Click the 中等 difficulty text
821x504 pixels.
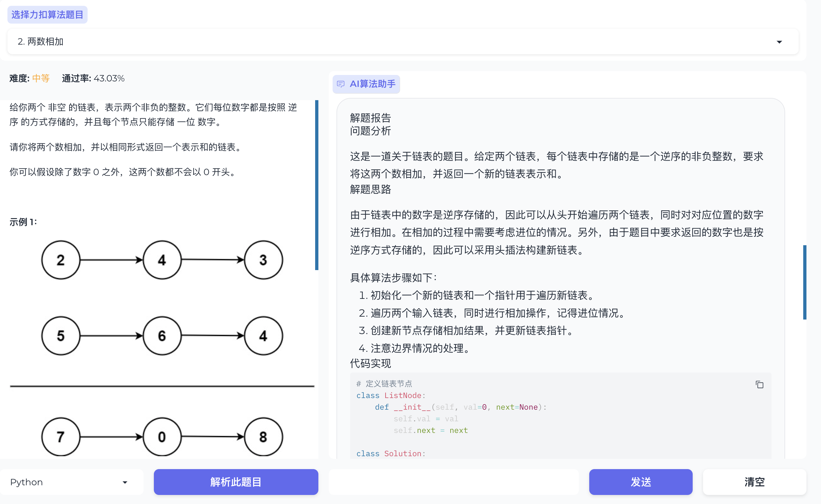point(41,78)
